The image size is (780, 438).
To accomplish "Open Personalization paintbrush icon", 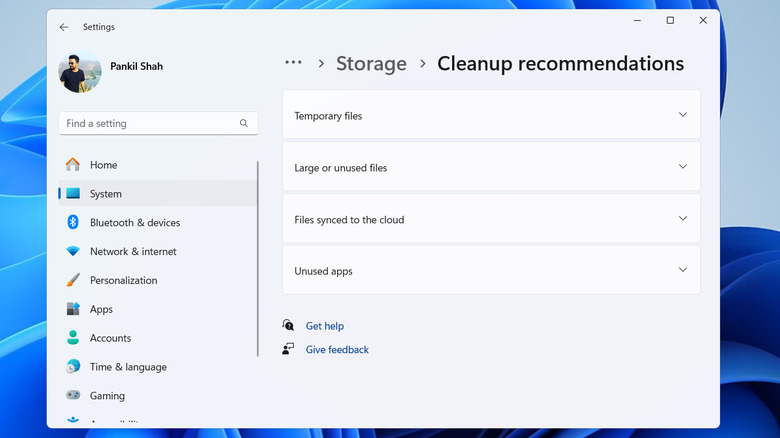I will 73,281.
